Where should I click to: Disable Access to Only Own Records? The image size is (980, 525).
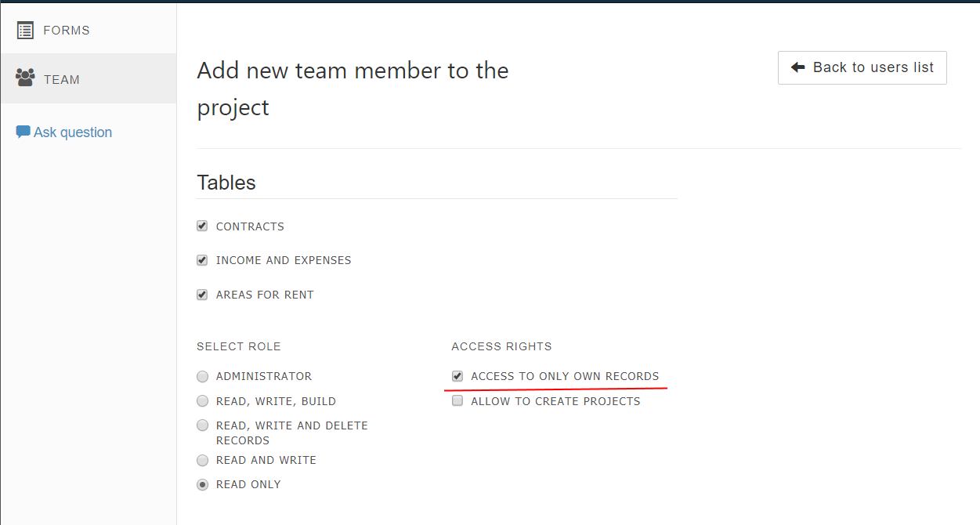[x=457, y=376]
